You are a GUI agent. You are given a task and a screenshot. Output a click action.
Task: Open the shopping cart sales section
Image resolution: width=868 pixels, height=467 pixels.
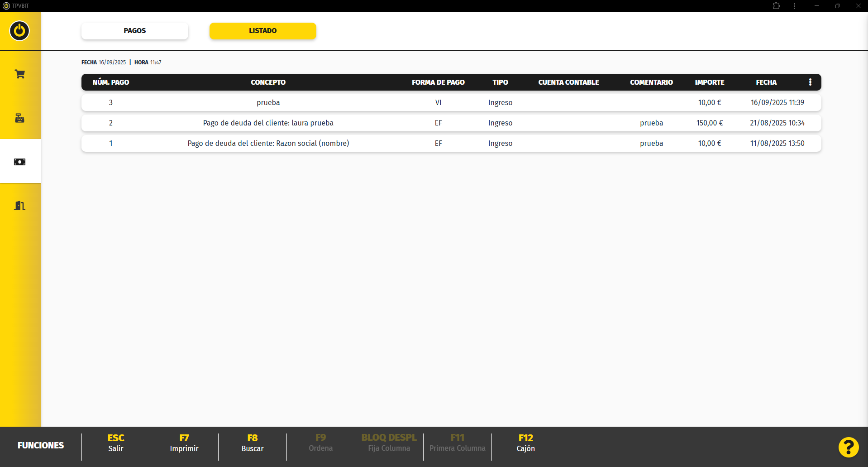tap(19, 74)
